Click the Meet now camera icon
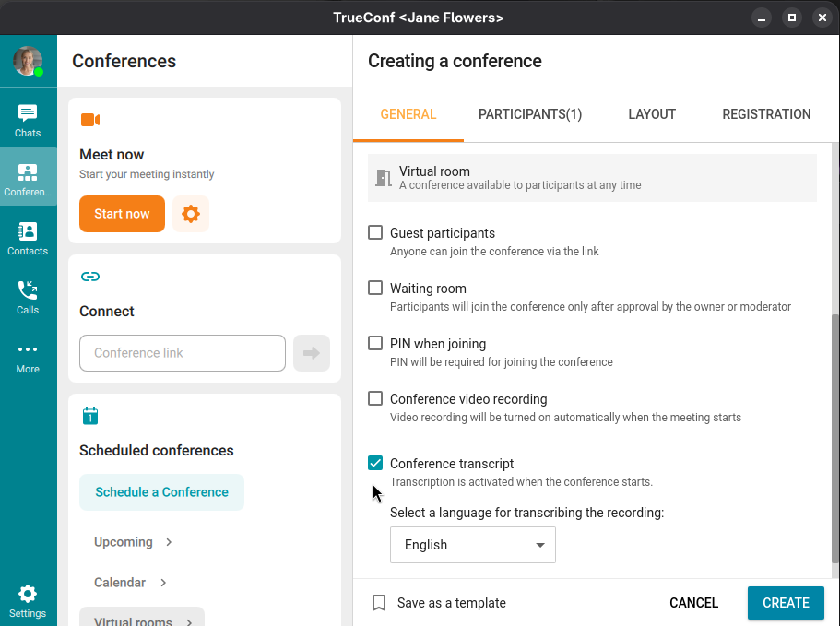The width and height of the screenshot is (840, 626). pyautogui.click(x=90, y=120)
